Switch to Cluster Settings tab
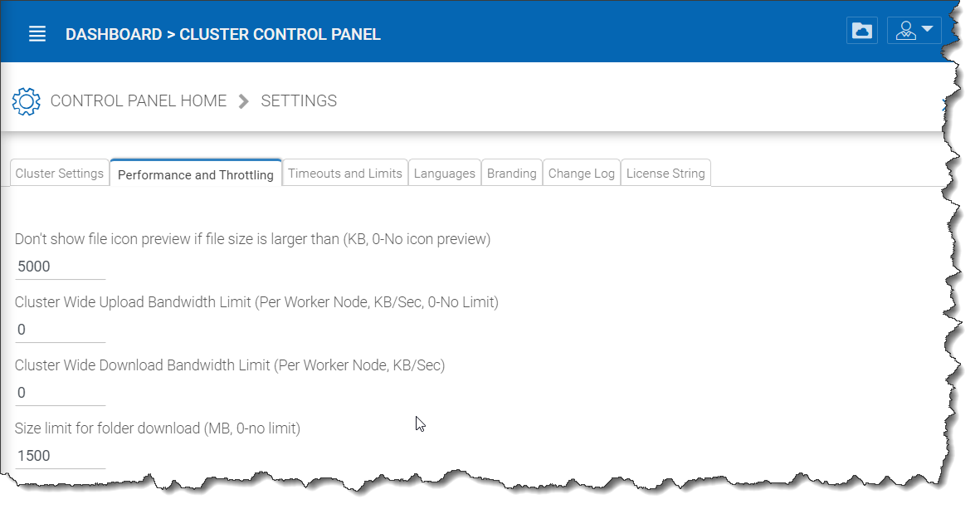 60,174
